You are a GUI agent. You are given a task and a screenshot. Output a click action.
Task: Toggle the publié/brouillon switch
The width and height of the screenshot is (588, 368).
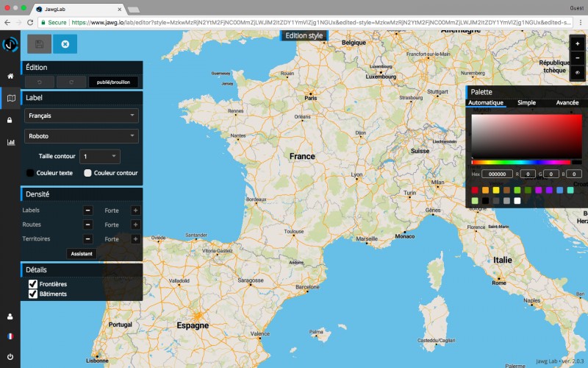pyautogui.click(x=113, y=82)
